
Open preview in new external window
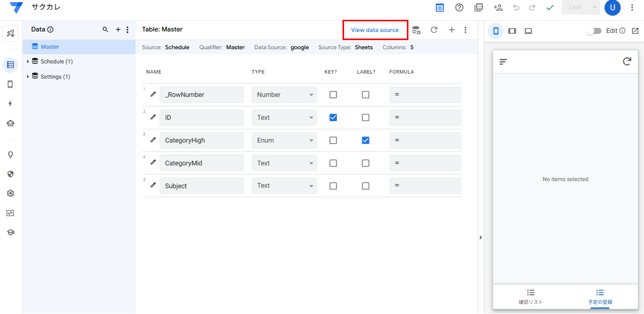pyautogui.click(x=635, y=31)
